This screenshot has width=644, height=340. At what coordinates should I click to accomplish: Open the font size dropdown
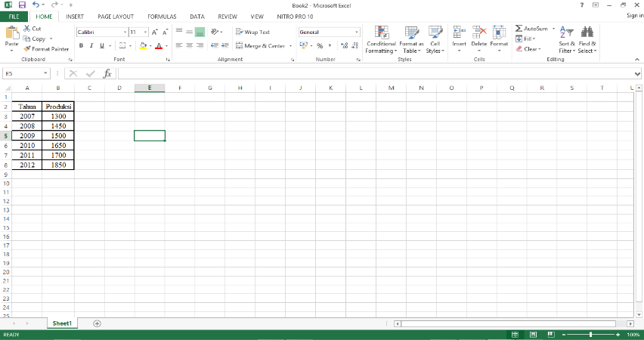(145, 32)
